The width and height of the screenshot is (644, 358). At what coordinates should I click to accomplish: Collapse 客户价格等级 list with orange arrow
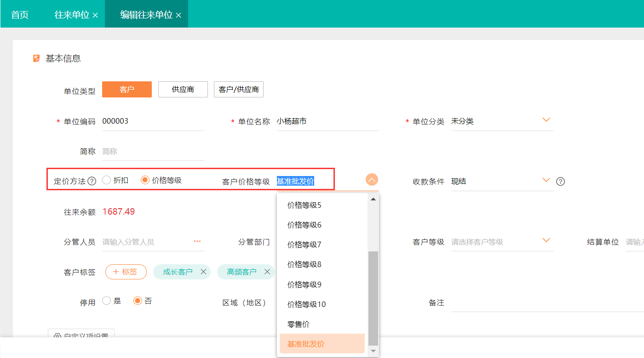(372, 180)
